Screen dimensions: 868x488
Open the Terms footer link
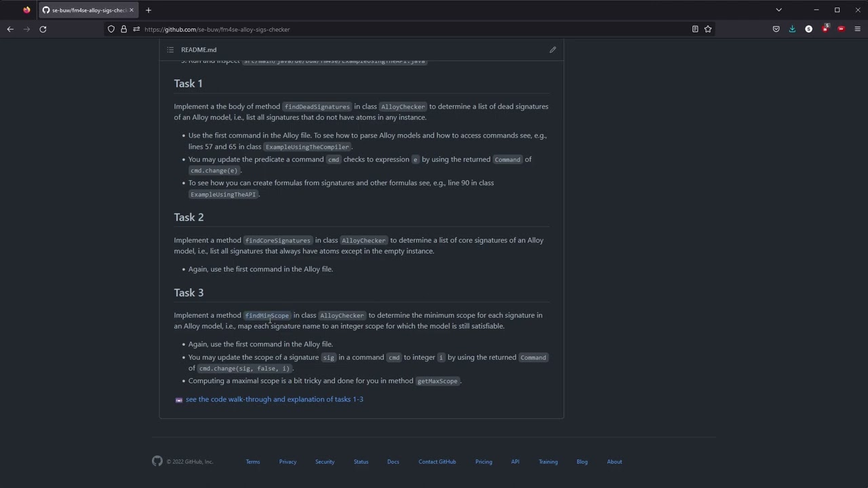point(253,462)
